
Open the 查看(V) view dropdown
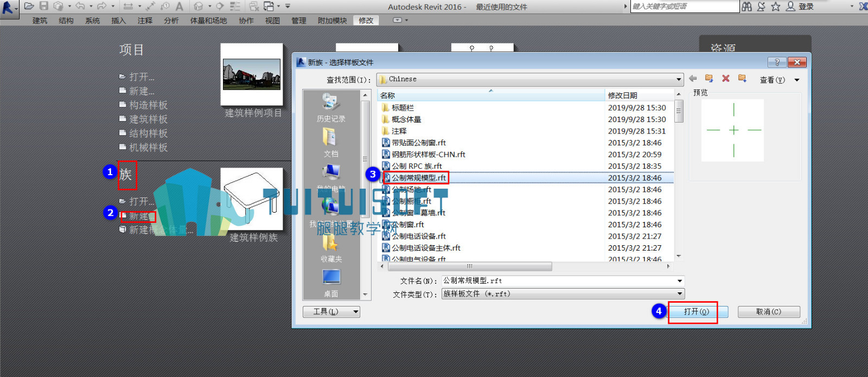(x=780, y=80)
